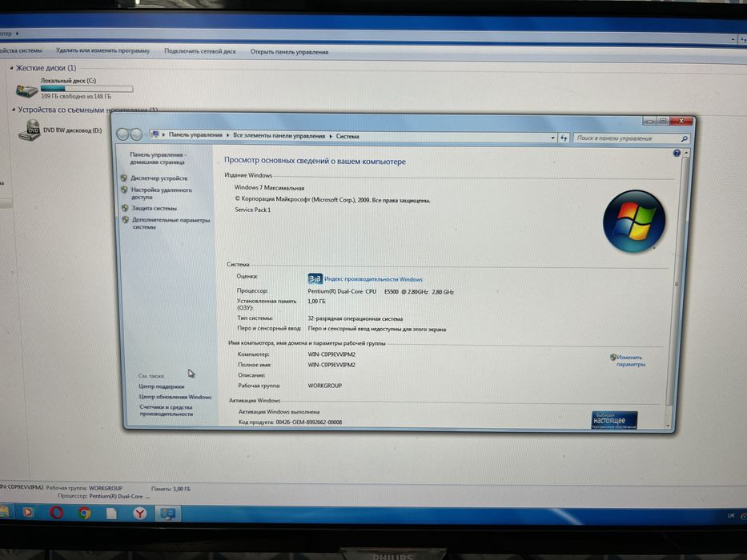Viewport: 747px width, 560px height.
Task: Click the Активация Windows выполнена text
Action: tap(279, 411)
